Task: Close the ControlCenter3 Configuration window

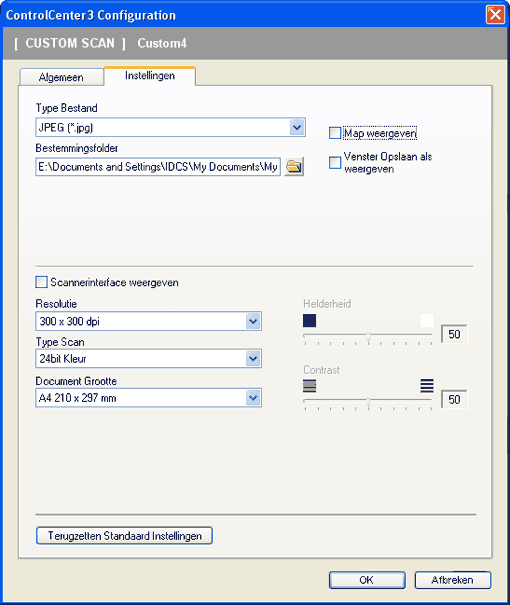Action: [495, 15]
